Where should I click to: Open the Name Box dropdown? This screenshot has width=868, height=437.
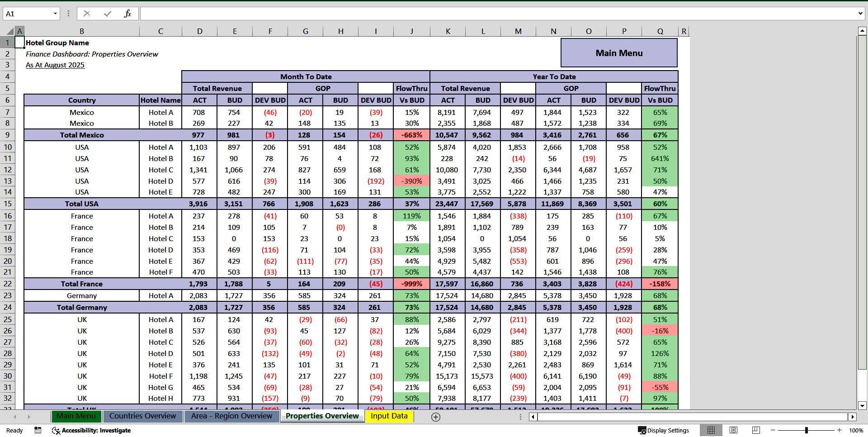[55, 14]
